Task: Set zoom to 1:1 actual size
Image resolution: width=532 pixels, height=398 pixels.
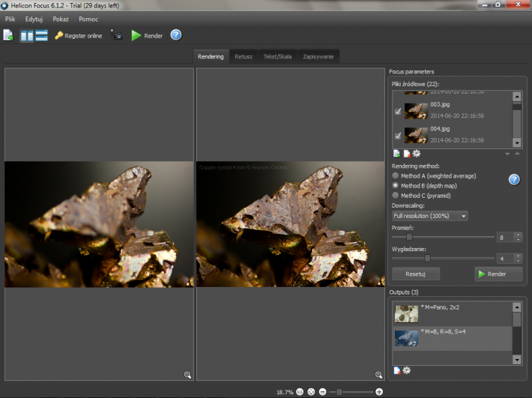Action: [x=300, y=392]
